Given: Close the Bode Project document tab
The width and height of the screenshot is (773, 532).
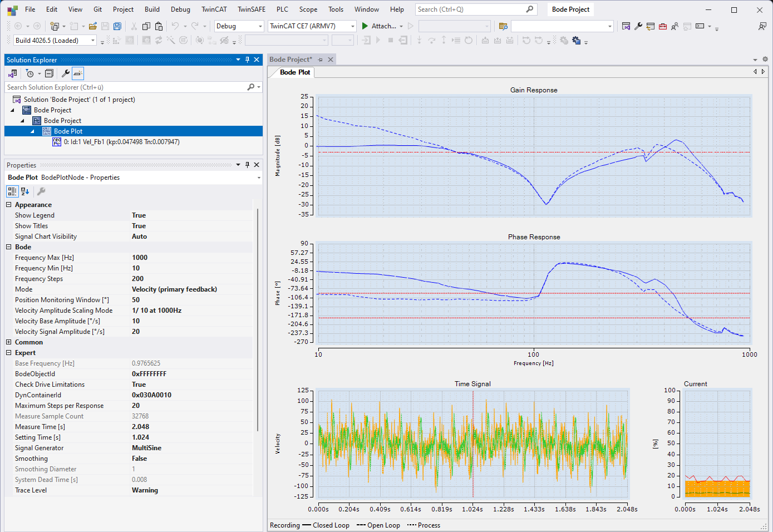Looking at the screenshot, I should pos(331,60).
